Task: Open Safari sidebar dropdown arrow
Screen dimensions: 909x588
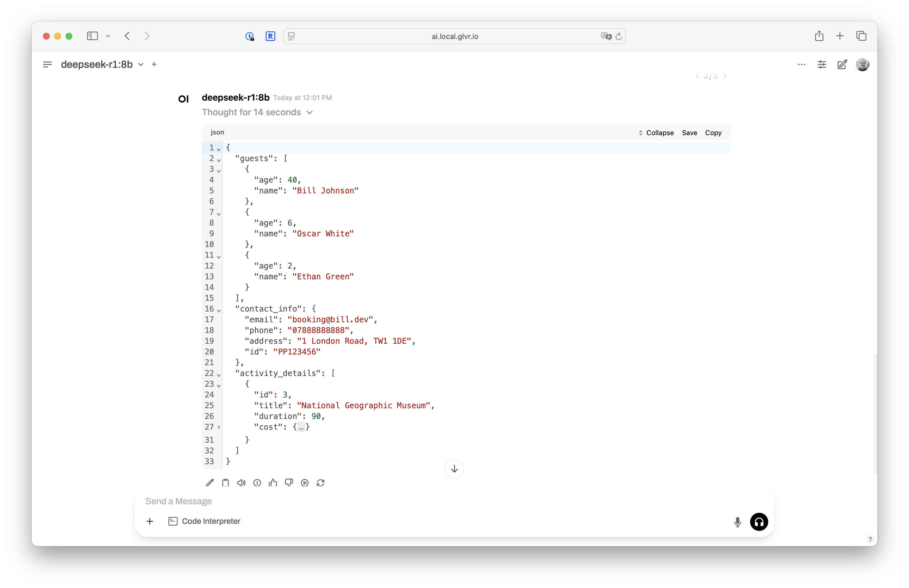Action: point(108,36)
